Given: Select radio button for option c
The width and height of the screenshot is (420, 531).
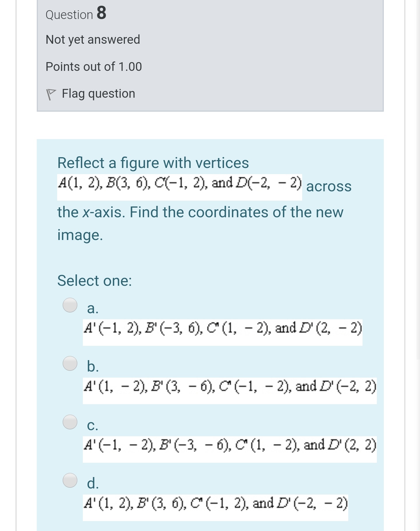Looking at the screenshot, I should (x=70, y=422).
